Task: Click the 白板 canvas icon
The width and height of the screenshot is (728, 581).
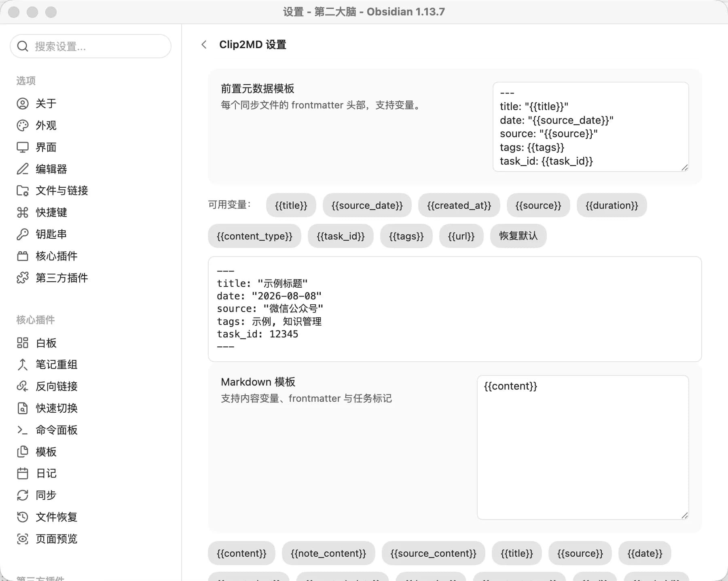Action: coord(23,343)
